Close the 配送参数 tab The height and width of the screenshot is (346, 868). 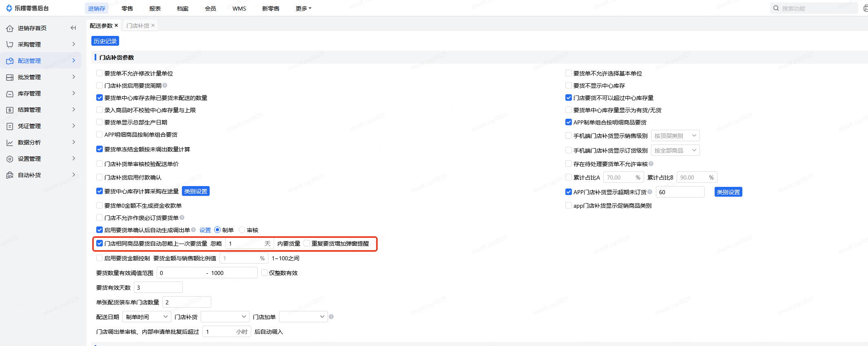click(116, 25)
